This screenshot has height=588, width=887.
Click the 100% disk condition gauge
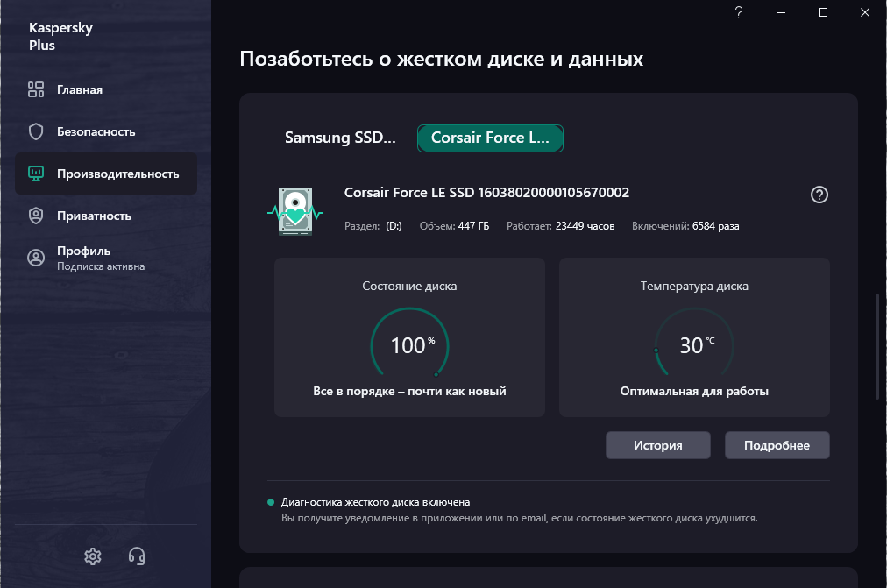click(x=409, y=344)
